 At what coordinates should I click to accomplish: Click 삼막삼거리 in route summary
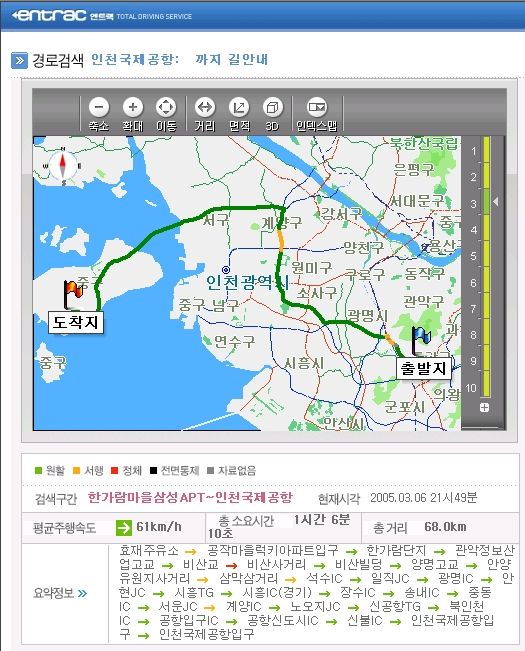tap(248, 579)
